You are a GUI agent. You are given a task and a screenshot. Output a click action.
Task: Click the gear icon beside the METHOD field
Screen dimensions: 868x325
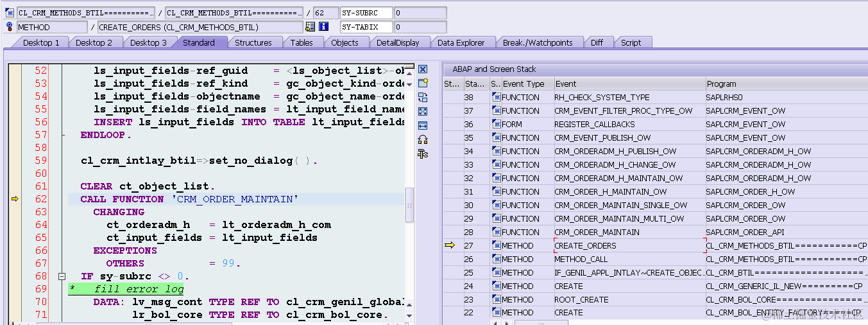point(10,27)
